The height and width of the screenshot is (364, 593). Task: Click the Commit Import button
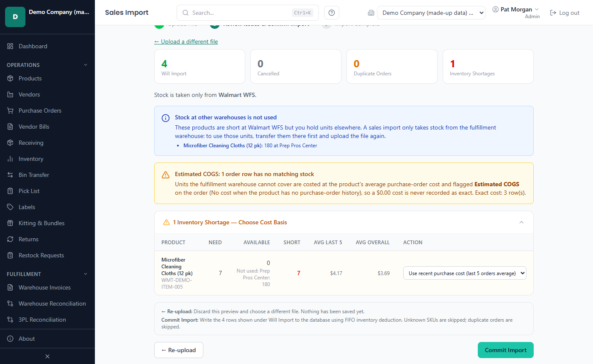coord(506,350)
